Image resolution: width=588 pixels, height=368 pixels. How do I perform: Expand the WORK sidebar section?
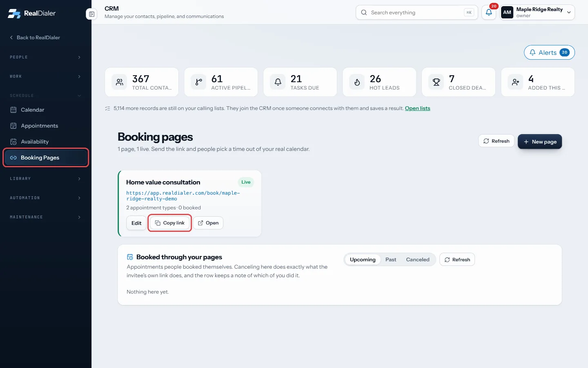(x=46, y=76)
